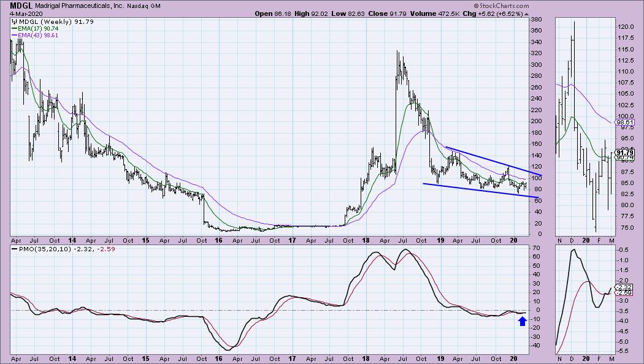644x364 pixels.
Task: Click the Close 91.79 value in the header
Action: (x=387, y=13)
